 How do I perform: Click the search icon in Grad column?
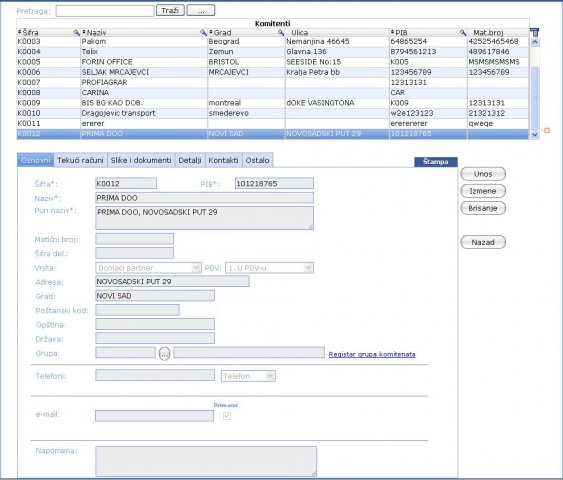pyautogui.click(x=281, y=32)
